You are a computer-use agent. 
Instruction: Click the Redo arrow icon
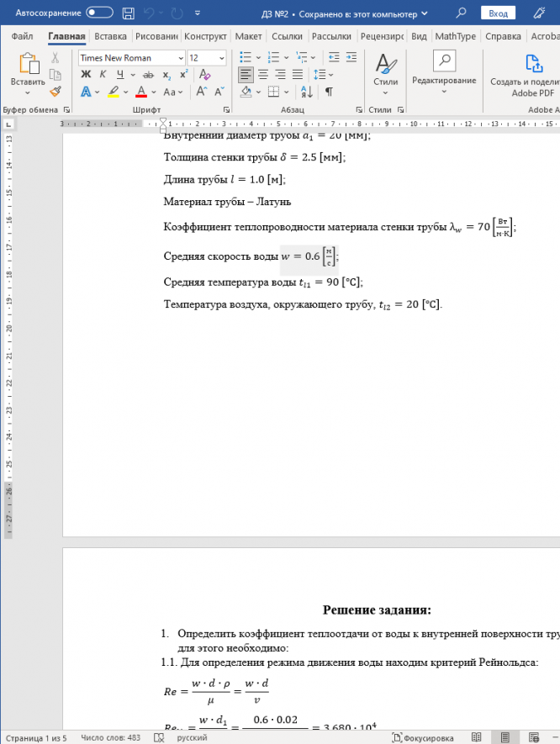click(177, 13)
